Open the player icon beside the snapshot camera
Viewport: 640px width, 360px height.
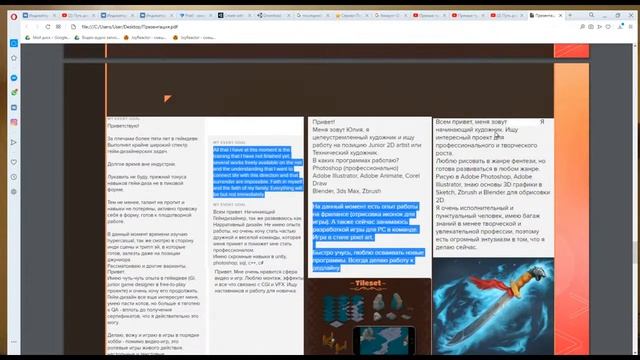coord(600,27)
